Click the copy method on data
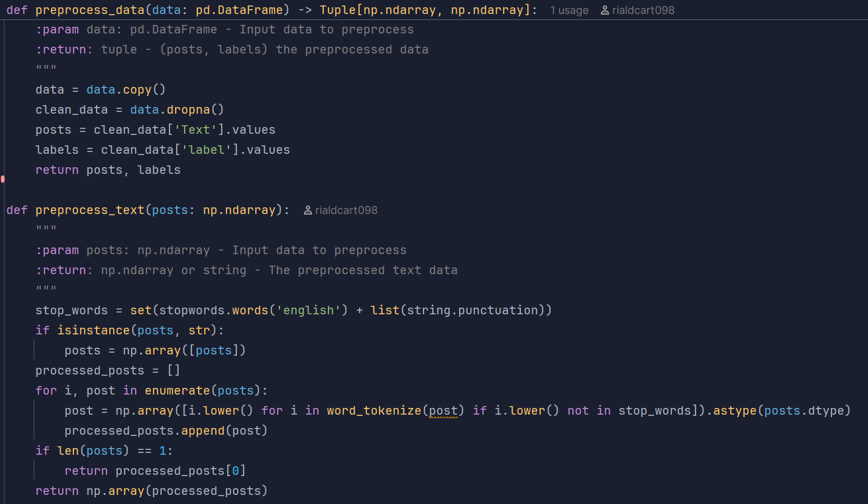The image size is (868, 504). pyautogui.click(x=137, y=89)
